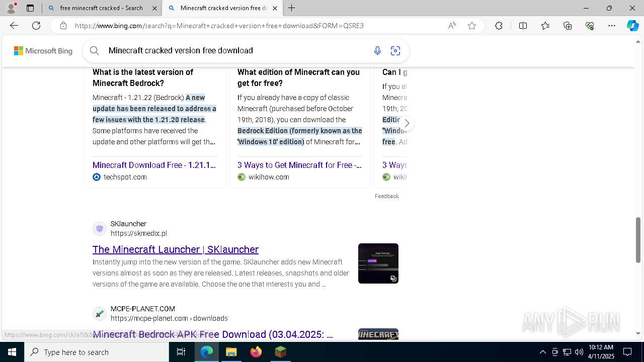Open the Extensions puzzle icon
The height and width of the screenshot is (362, 644).
[x=499, y=26]
